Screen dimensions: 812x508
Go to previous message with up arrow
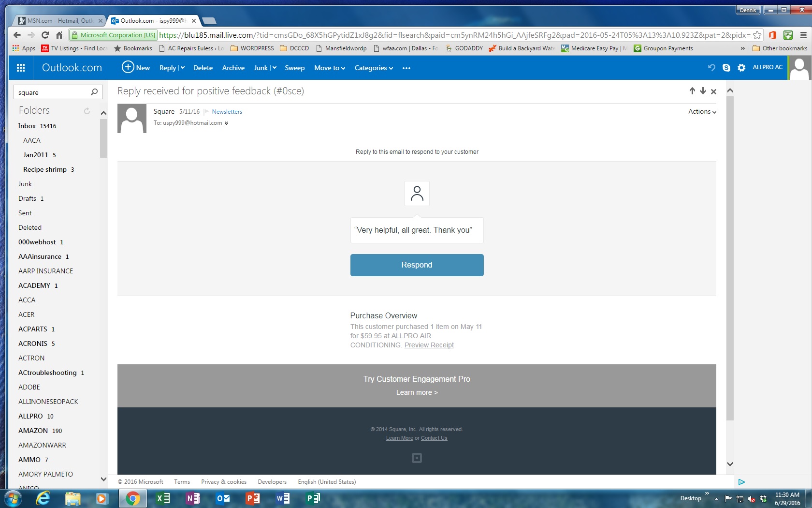pyautogui.click(x=692, y=91)
